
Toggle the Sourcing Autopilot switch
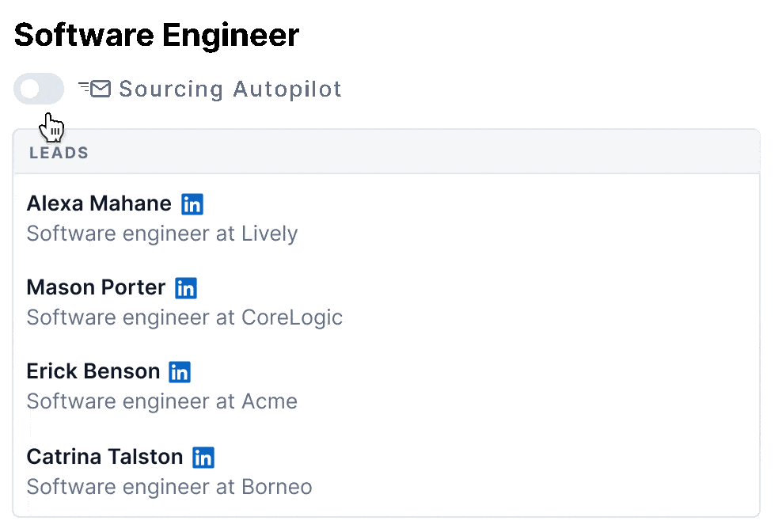tap(39, 89)
